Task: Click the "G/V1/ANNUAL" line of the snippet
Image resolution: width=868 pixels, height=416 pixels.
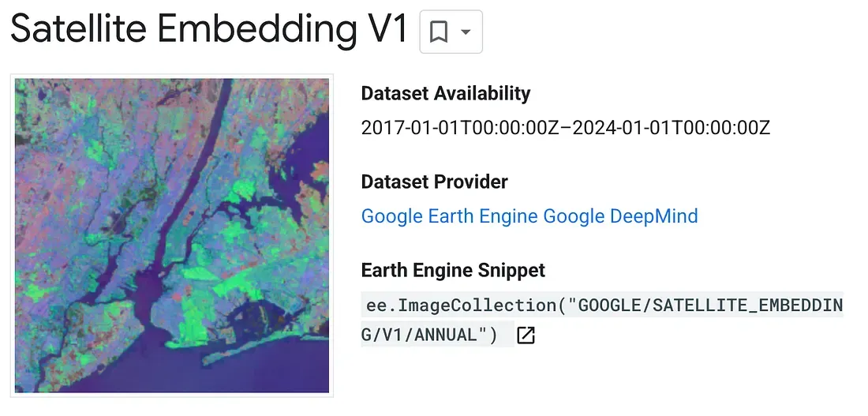Action: click(x=429, y=335)
